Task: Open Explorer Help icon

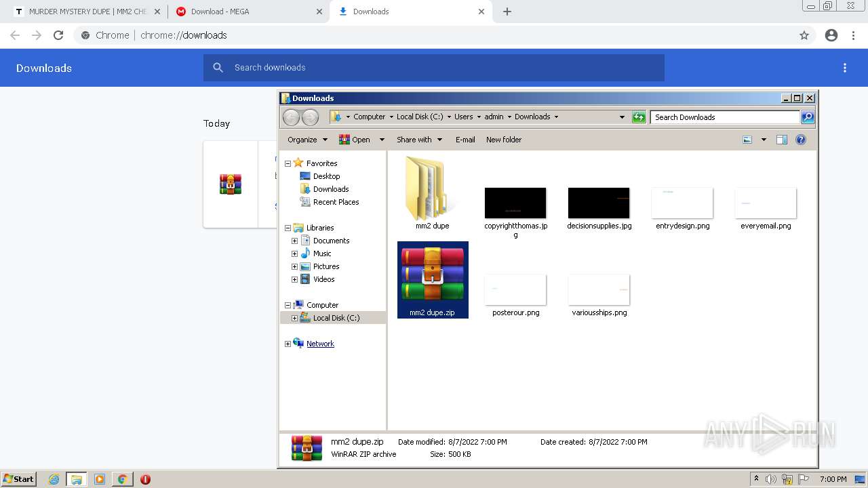Action: pyautogui.click(x=801, y=140)
